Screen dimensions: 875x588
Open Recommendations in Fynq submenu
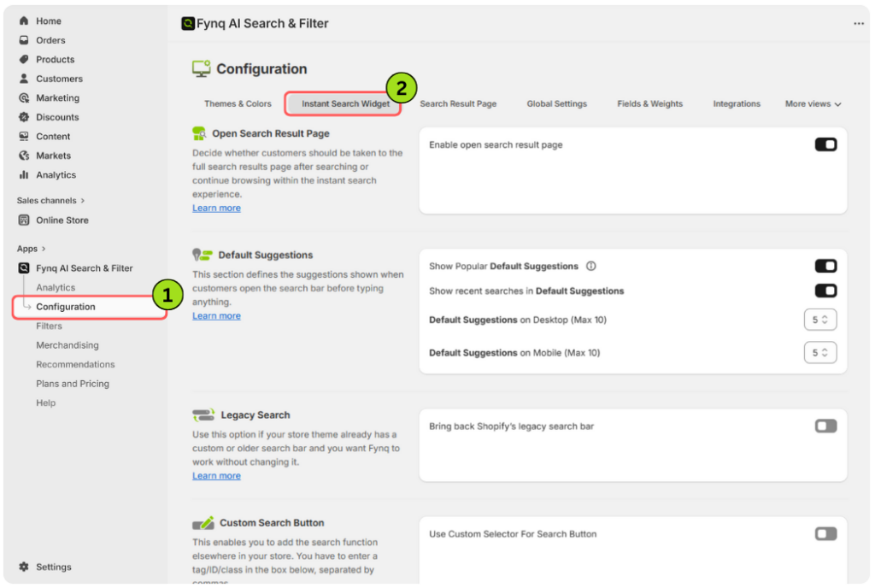75,364
